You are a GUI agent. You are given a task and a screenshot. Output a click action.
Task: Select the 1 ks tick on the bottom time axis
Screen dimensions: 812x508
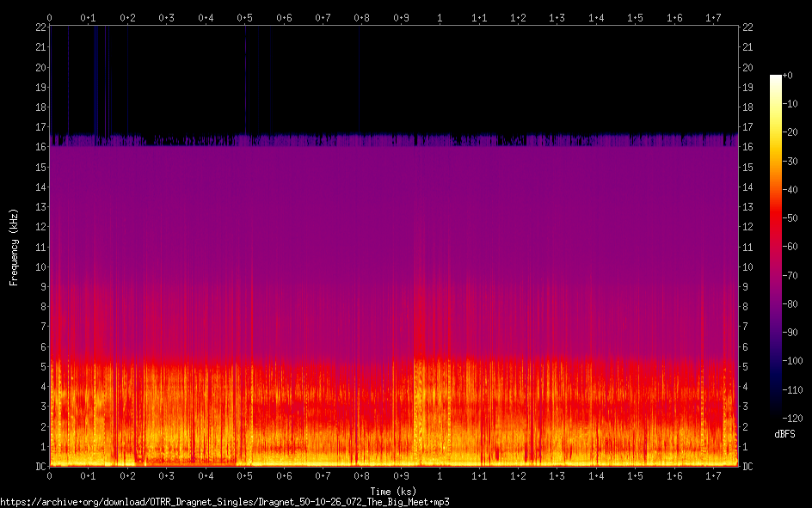tap(440, 475)
